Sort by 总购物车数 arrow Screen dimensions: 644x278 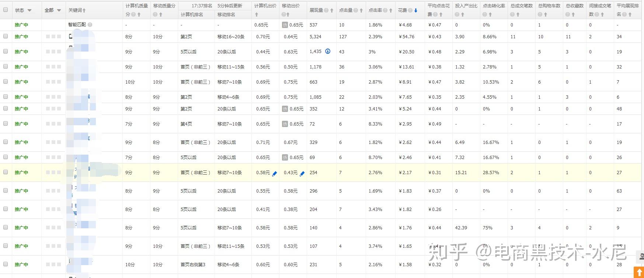(x=546, y=14)
